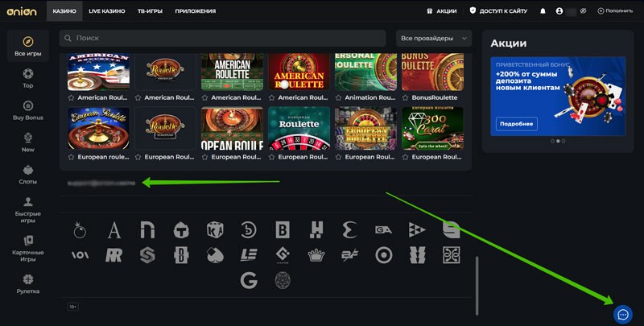
Task: Open the Рулетка sidebar category
Action: point(28,283)
